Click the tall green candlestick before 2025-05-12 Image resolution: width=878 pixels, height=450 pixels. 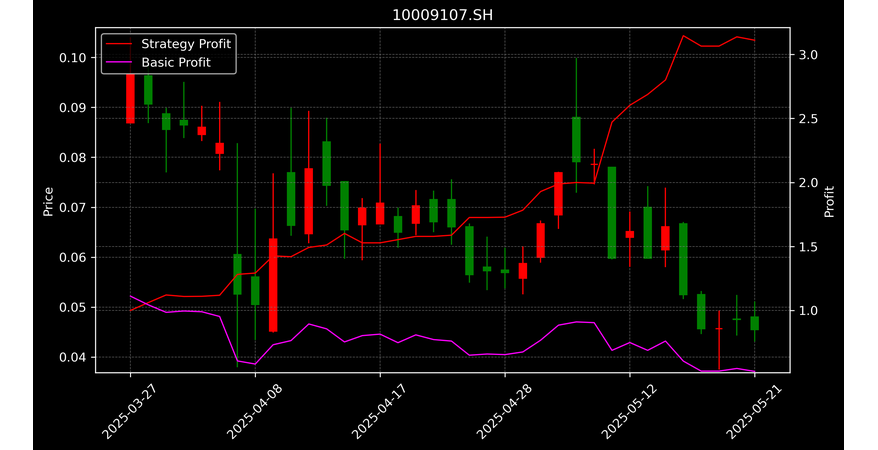pyautogui.click(x=612, y=213)
